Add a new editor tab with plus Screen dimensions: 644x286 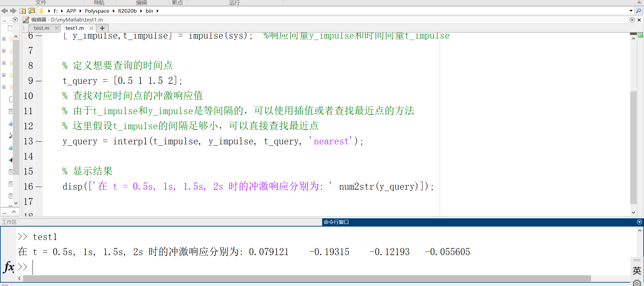pyautogui.click(x=102, y=28)
